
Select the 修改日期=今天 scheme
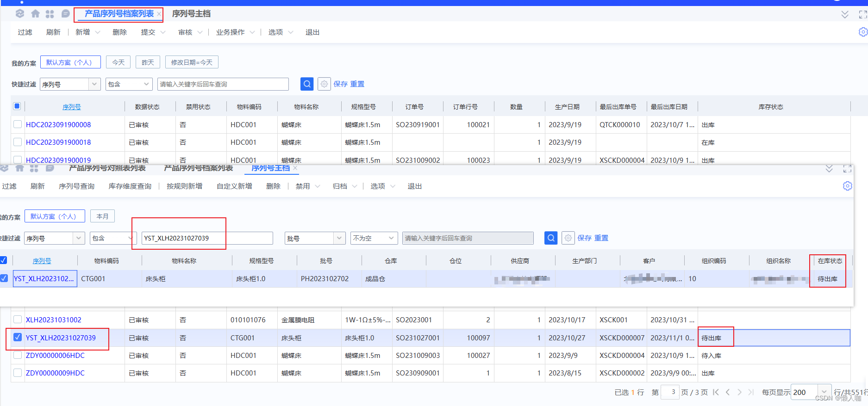[x=192, y=62]
